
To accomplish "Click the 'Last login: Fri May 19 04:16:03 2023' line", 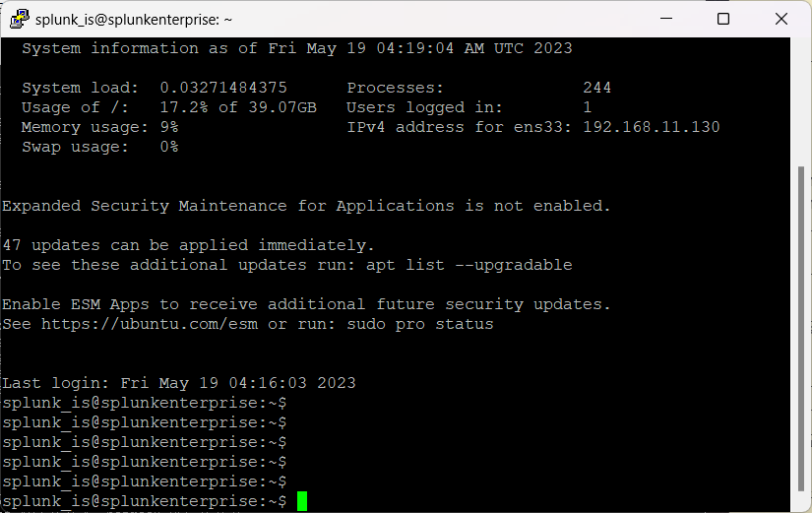I will (179, 383).
